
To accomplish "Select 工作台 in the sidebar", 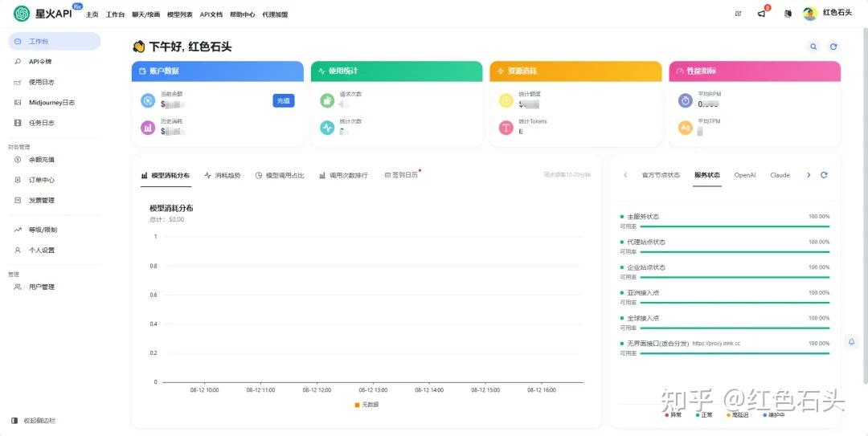I will 55,42.
